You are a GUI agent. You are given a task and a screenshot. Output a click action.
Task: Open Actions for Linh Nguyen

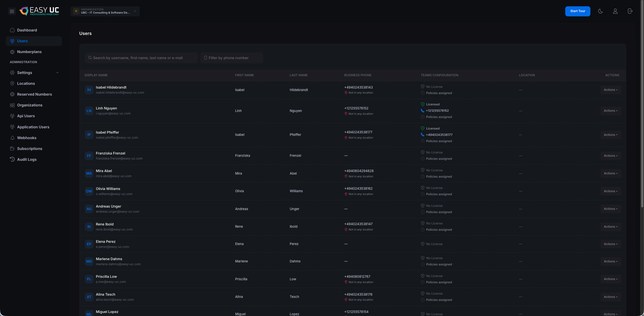coord(611,111)
